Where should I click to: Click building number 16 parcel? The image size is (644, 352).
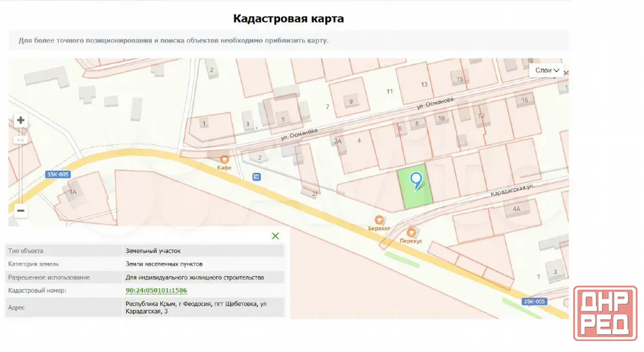pos(524,100)
